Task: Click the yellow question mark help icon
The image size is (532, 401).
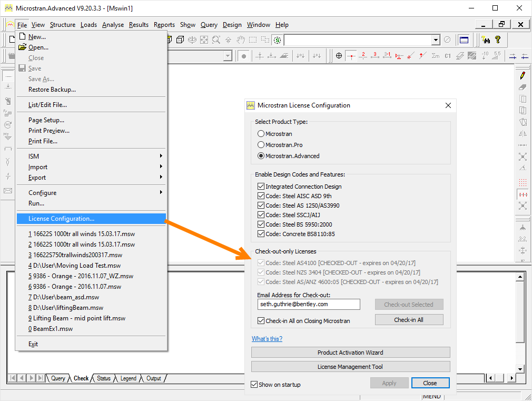Action: [498, 40]
